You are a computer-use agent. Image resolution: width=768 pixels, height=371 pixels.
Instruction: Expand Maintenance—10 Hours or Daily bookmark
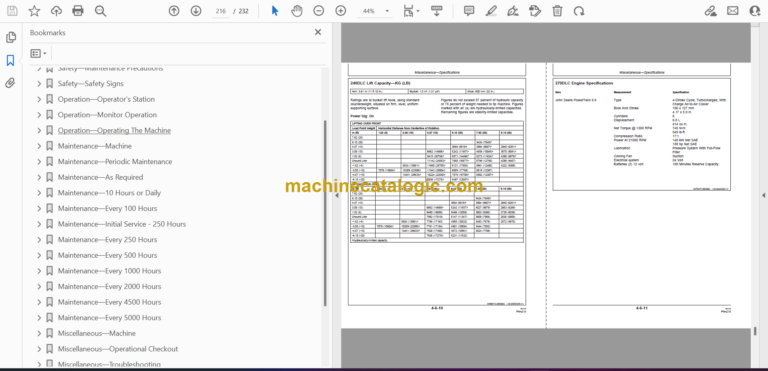coord(39,193)
